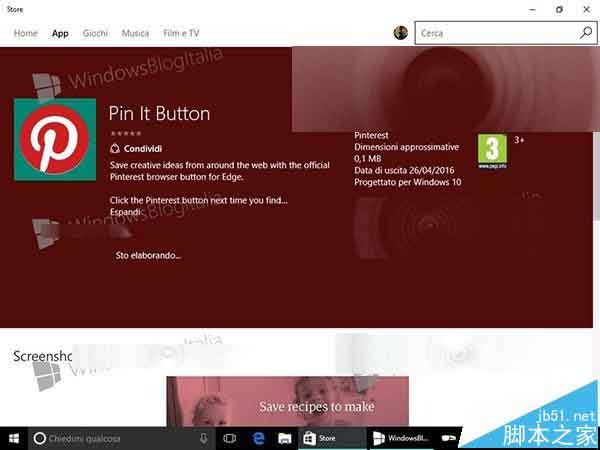Click the Pinterest publisher name
Image resolution: width=600 pixels, height=450 pixels.
coord(371,135)
